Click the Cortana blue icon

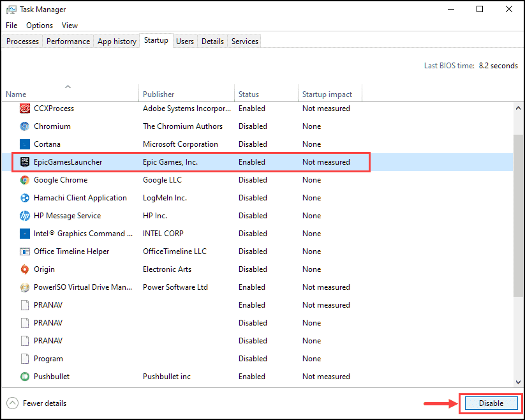pos(25,144)
